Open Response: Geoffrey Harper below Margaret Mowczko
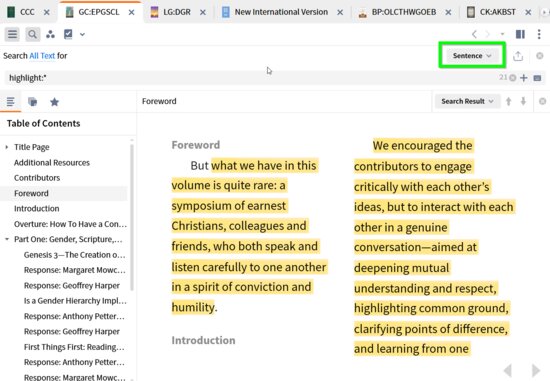 point(72,286)
